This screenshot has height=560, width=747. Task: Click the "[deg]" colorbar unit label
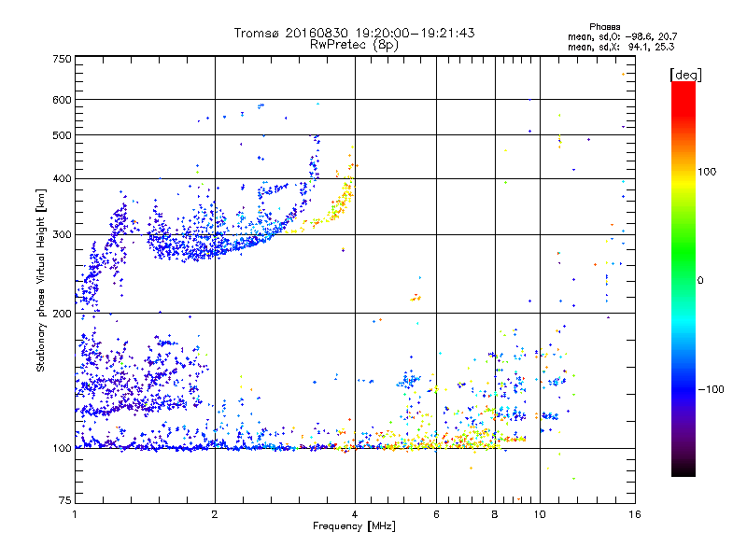(x=685, y=75)
